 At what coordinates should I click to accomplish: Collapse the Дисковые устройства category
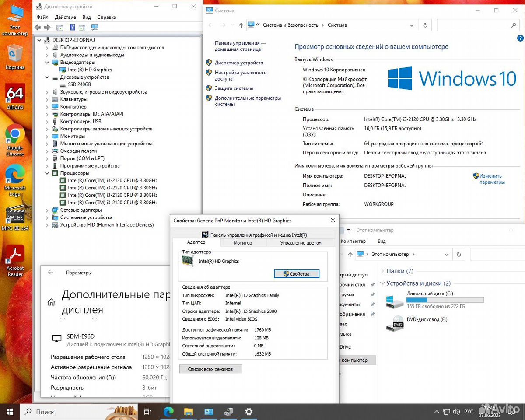tap(47, 77)
